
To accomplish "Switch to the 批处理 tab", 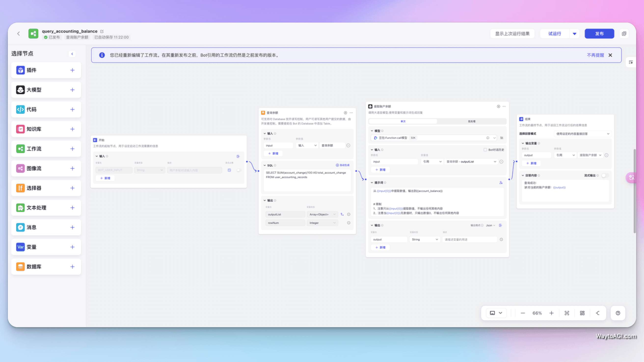I will (x=471, y=121).
